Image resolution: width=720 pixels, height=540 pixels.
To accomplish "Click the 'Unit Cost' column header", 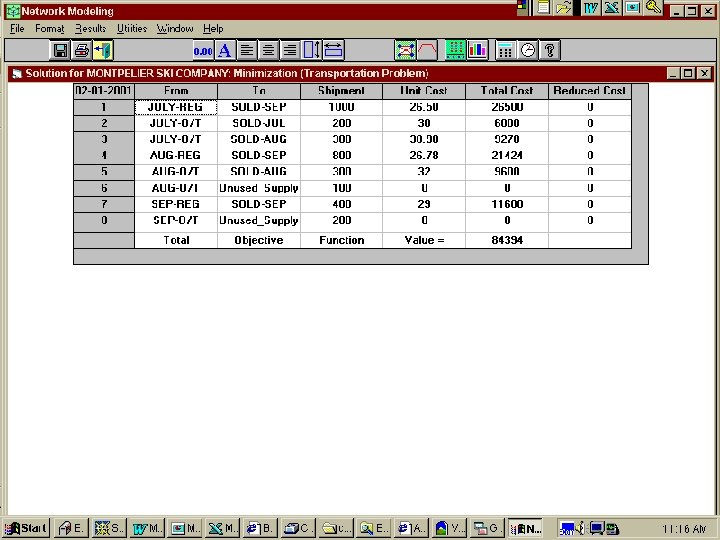I will coord(424,91).
